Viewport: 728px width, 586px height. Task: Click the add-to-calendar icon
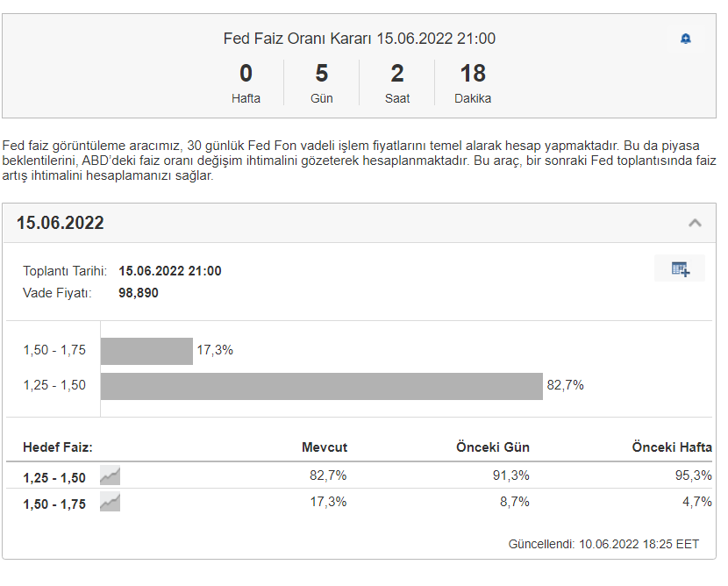pos(680,268)
